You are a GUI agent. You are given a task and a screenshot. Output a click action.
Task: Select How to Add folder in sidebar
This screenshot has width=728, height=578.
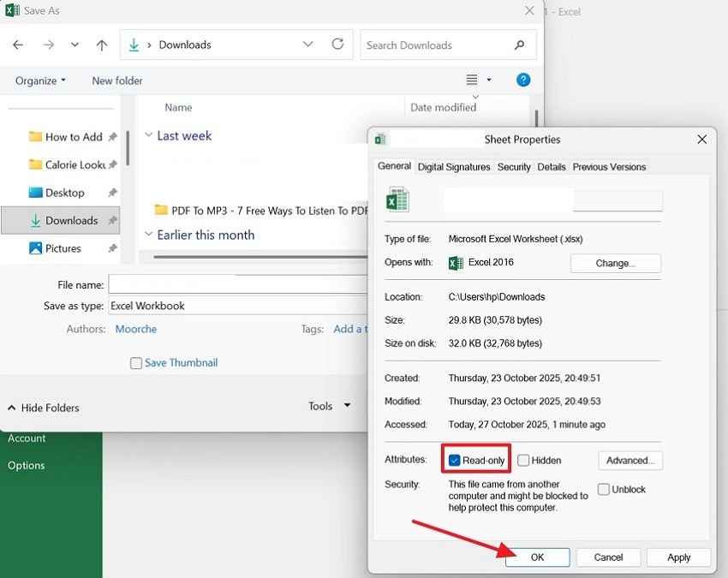click(65, 137)
